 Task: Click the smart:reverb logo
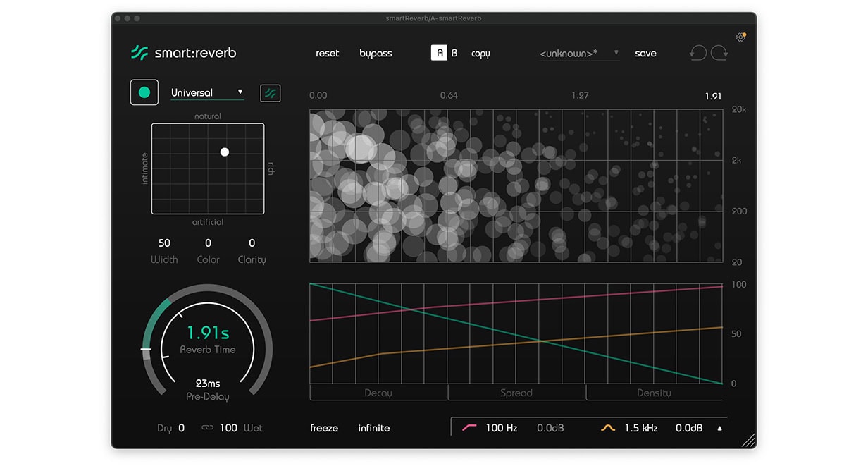[x=182, y=53]
